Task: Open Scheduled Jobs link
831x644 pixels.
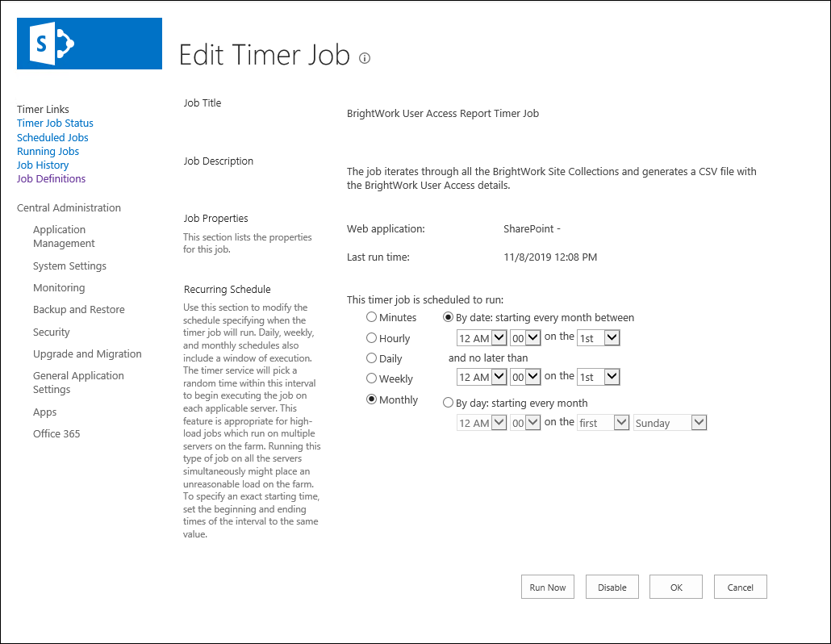Action: [x=52, y=137]
